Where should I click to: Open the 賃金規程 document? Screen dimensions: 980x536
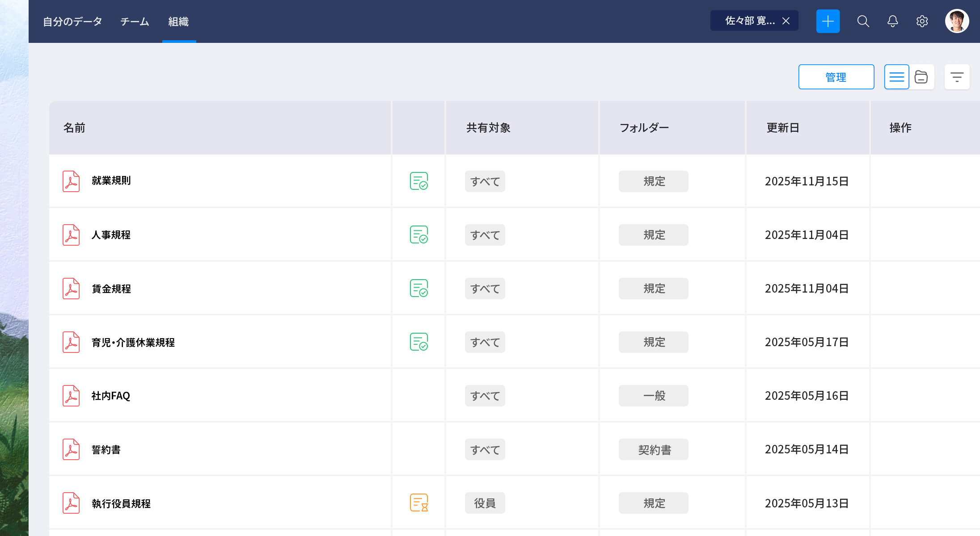pyautogui.click(x=111, y=289)
